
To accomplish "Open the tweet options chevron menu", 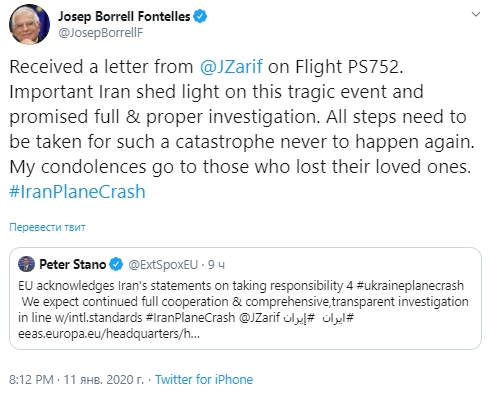I will 476,14.
